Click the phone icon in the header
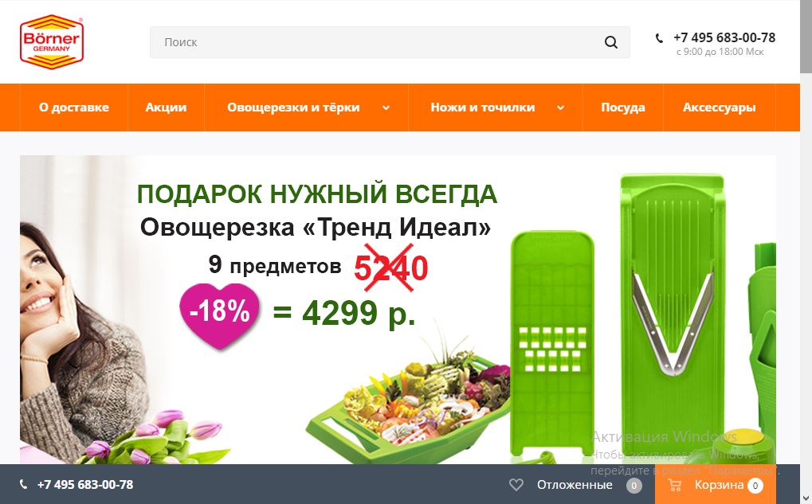Image resolution: width=812 pixels, height=504 pixels. (659, 37)
